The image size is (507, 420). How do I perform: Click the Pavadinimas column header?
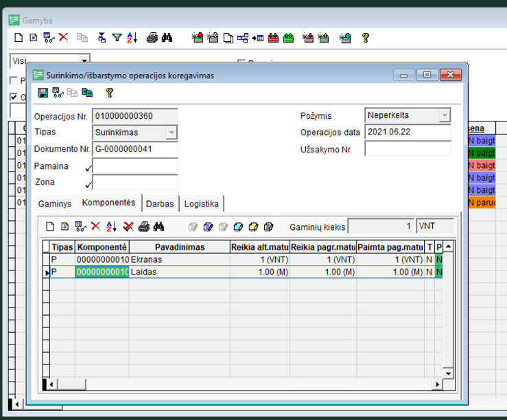pyautogui.click(x=180, y=247)
